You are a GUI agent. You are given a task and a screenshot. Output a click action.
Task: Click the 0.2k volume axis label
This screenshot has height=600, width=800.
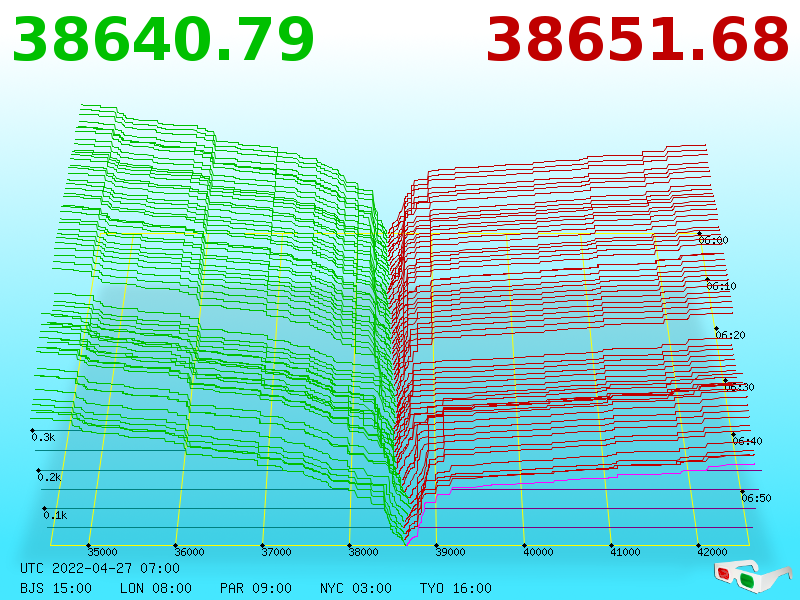click(49, 478)
